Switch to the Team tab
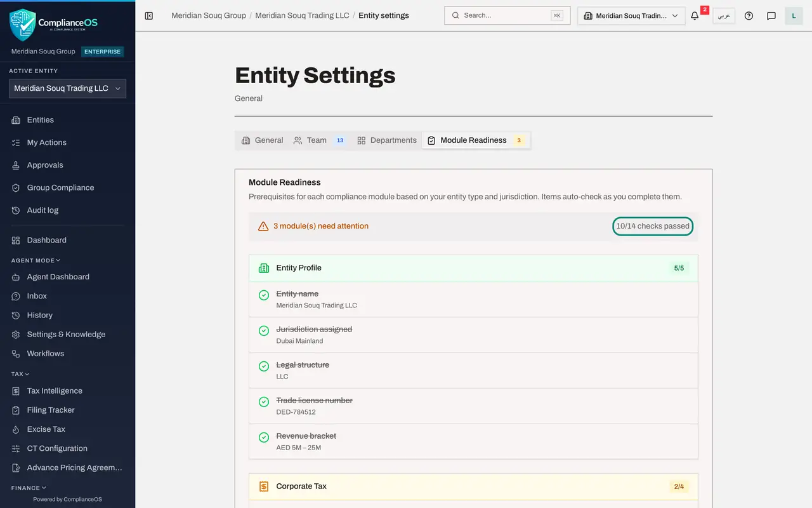Screen dimensions: 812x508 320,140
